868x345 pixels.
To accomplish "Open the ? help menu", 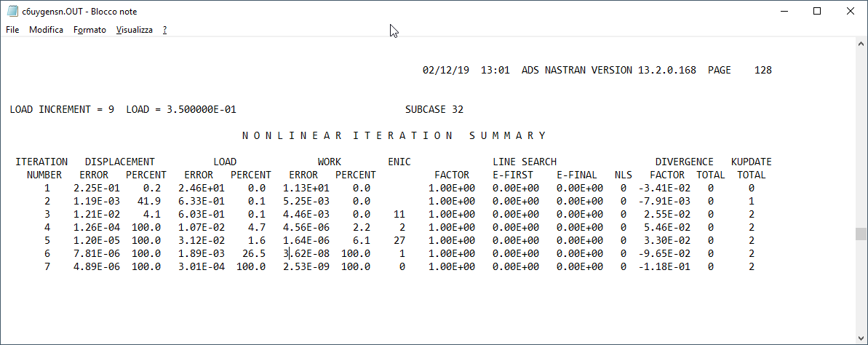I will click(165, 30).
